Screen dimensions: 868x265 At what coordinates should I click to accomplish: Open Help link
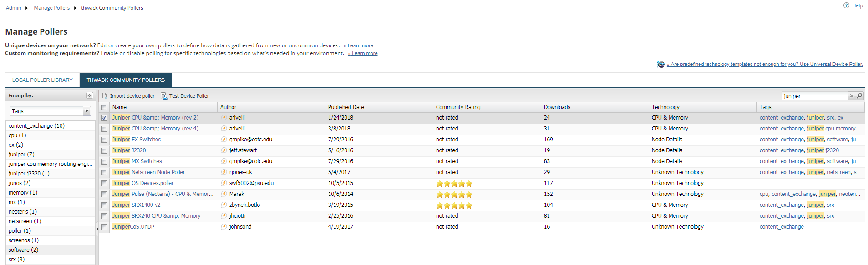(x=858, y=5)
